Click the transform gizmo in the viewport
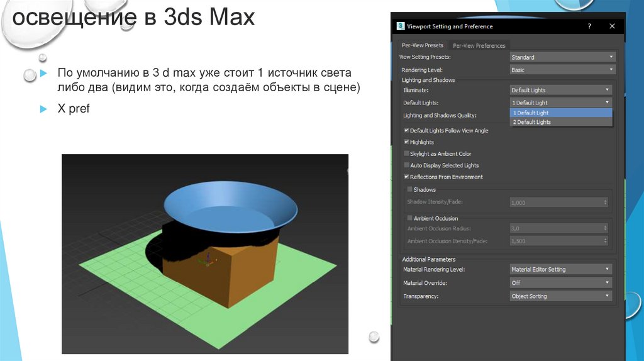 click(x=208, y=260)
